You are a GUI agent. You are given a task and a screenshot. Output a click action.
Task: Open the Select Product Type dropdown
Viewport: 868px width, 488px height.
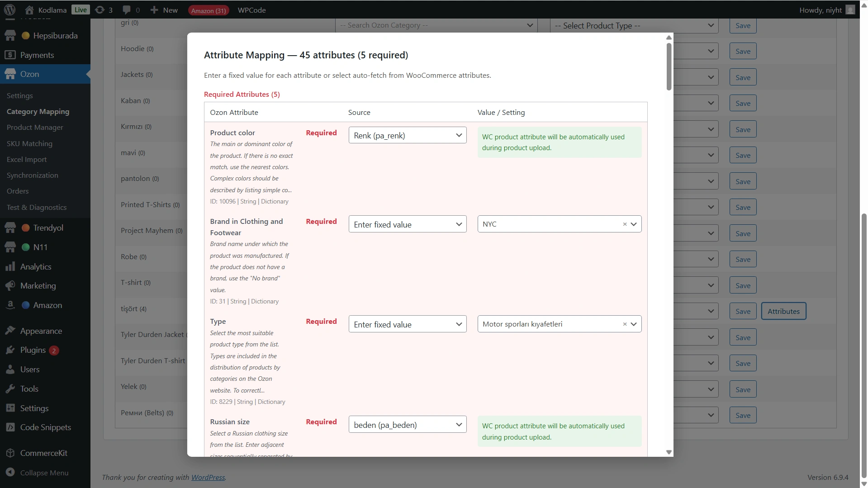634,25
